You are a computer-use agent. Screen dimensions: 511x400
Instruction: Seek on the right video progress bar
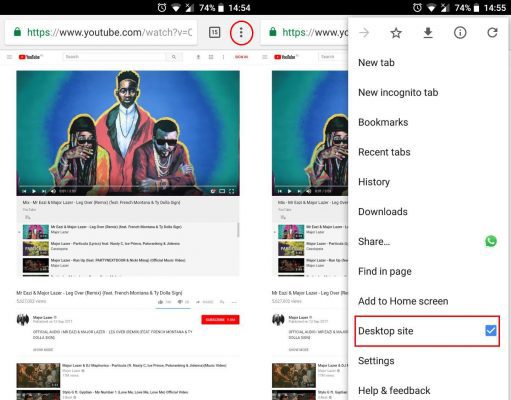coord(311,186)
